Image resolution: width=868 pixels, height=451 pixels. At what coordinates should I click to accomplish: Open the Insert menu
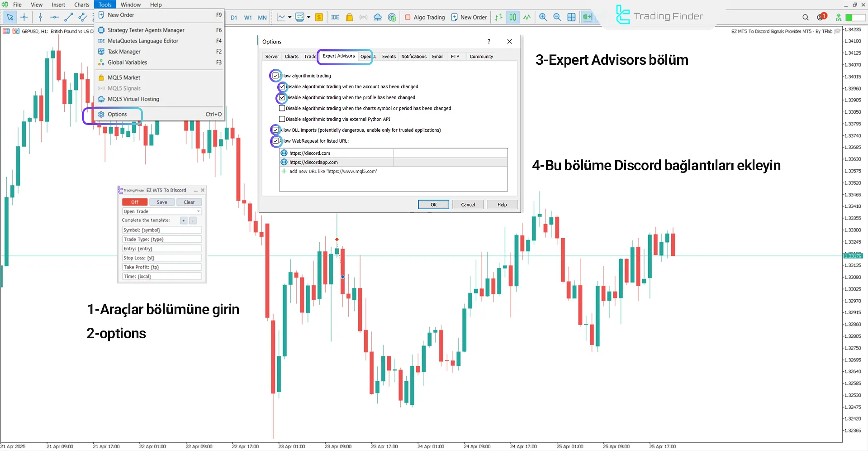click(58, 5)
